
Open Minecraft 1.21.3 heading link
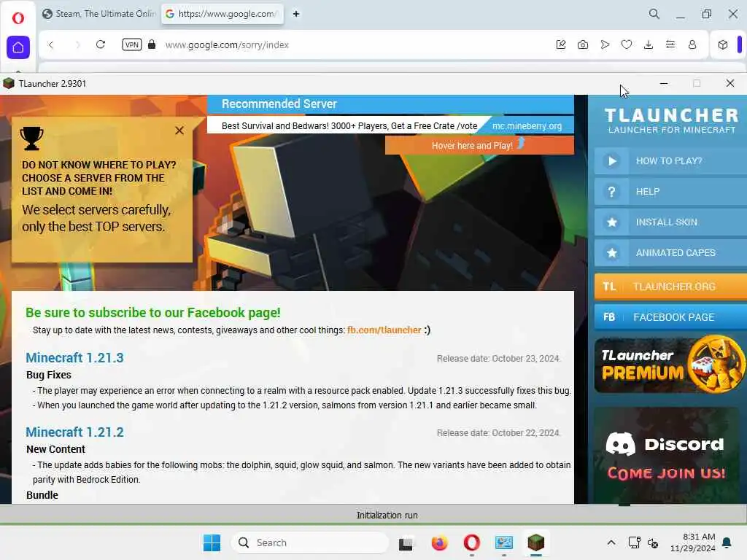pyautogui.click(x=75, y=357)
